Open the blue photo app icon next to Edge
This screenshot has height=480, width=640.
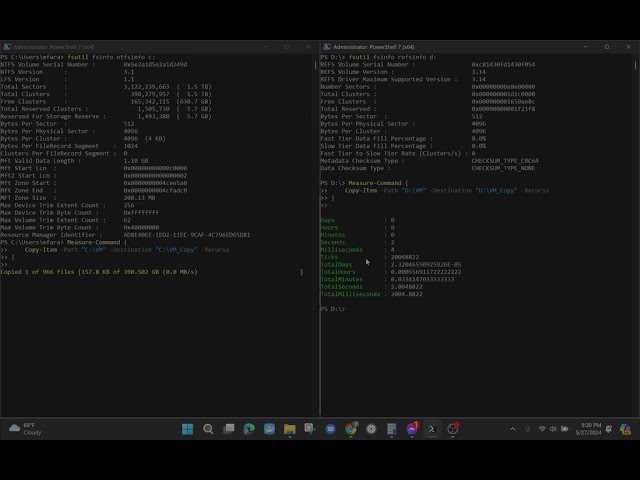click(x=269, y=429)
